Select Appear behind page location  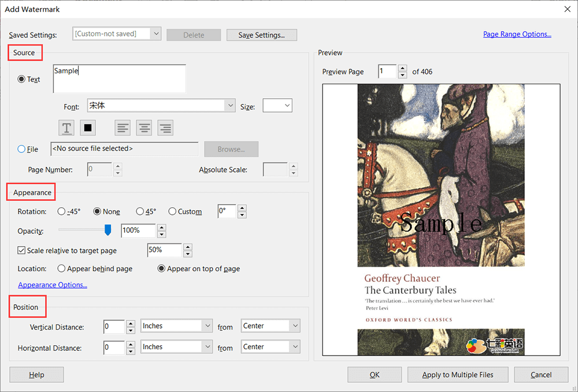click(61, 268)
